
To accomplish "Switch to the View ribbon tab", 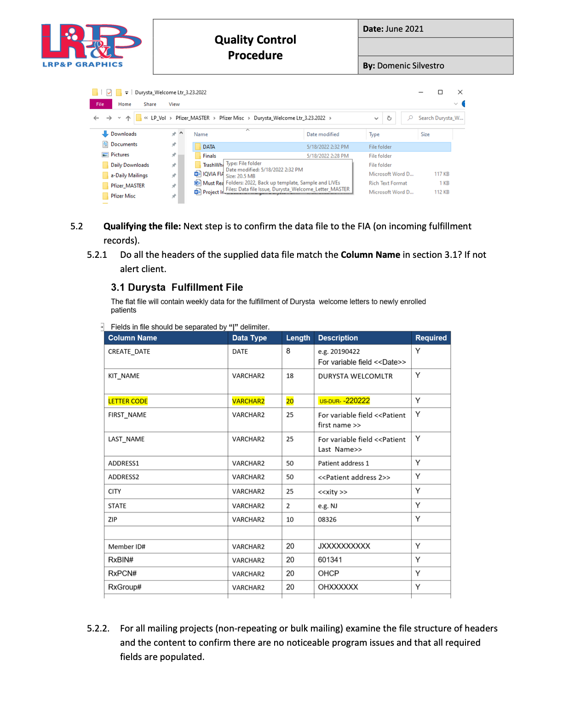I will click(174, 104).
